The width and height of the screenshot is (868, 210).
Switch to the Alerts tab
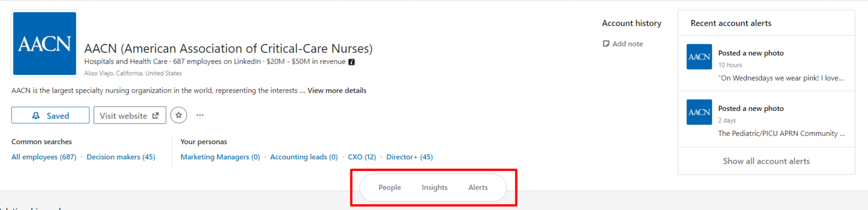pyautogui.click(x=478, y=187)
